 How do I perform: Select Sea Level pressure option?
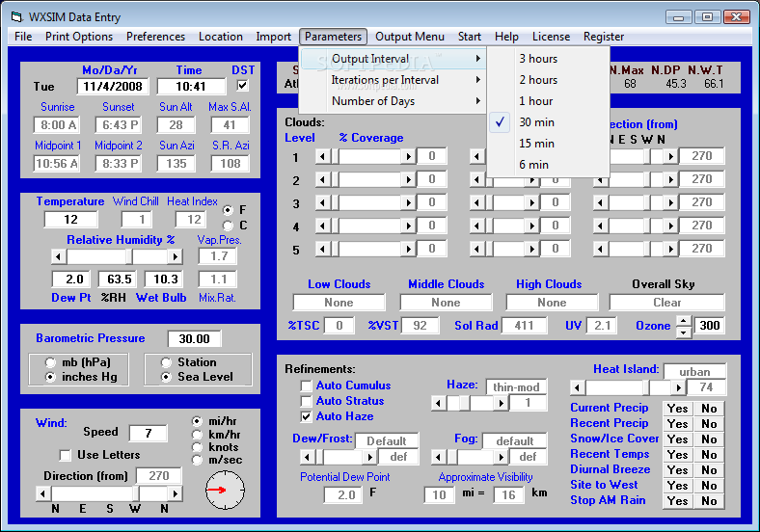click(166, 377)
